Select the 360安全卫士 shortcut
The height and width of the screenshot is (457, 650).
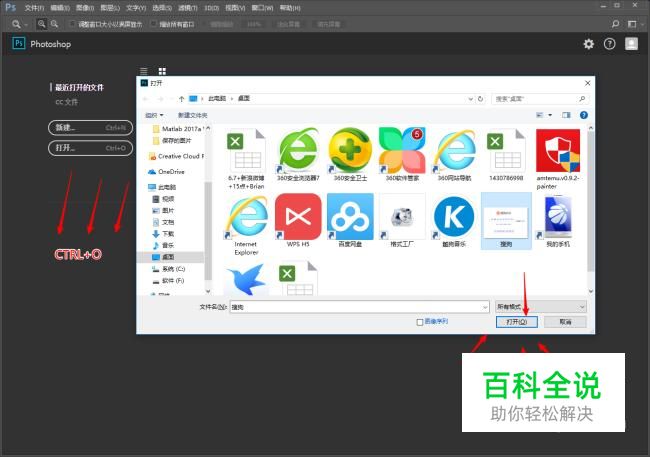point(350,155)
